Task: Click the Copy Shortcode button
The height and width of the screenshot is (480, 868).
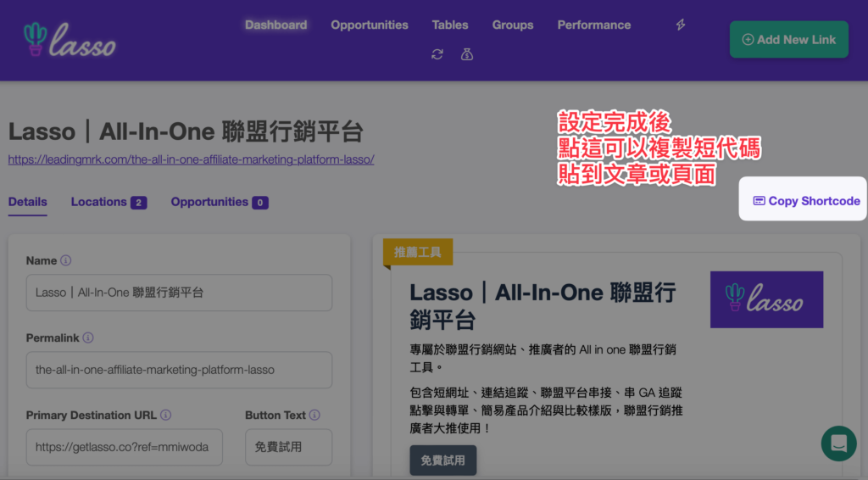Action: click(807, 201)
